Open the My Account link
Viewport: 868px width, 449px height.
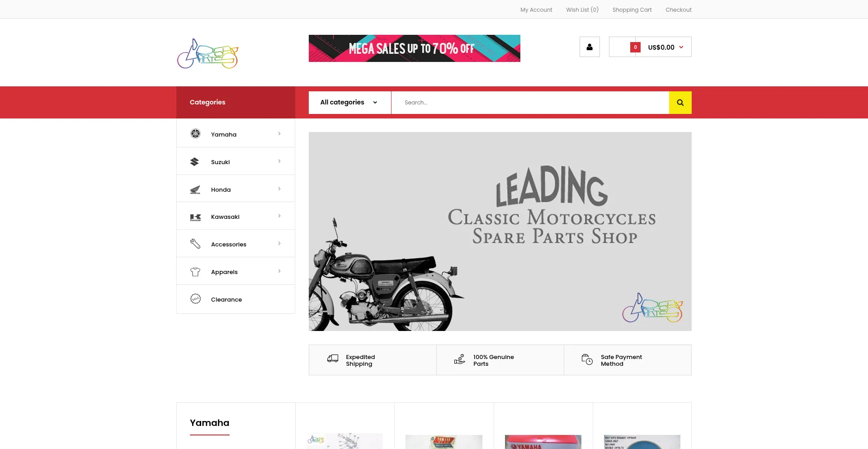coord(536,9)
